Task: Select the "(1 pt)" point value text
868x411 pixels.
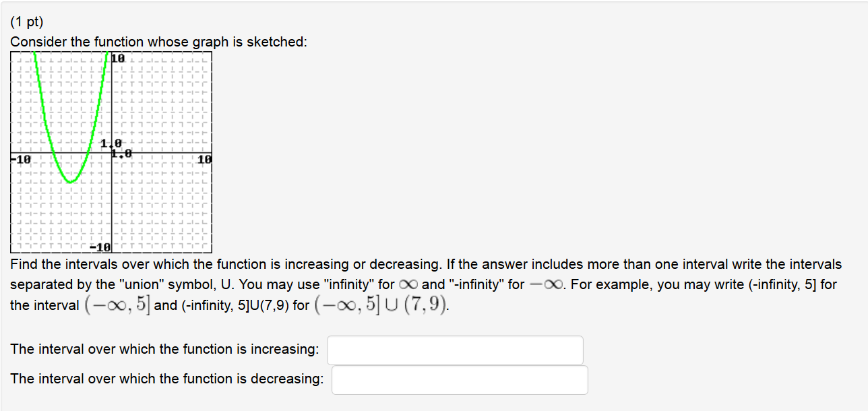Action: pos(26,22)
